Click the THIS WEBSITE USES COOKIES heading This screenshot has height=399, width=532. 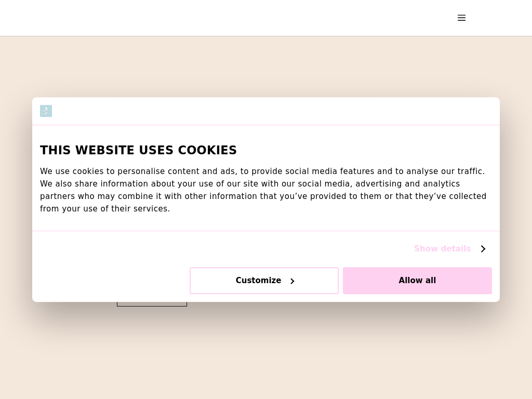(138, 150)
